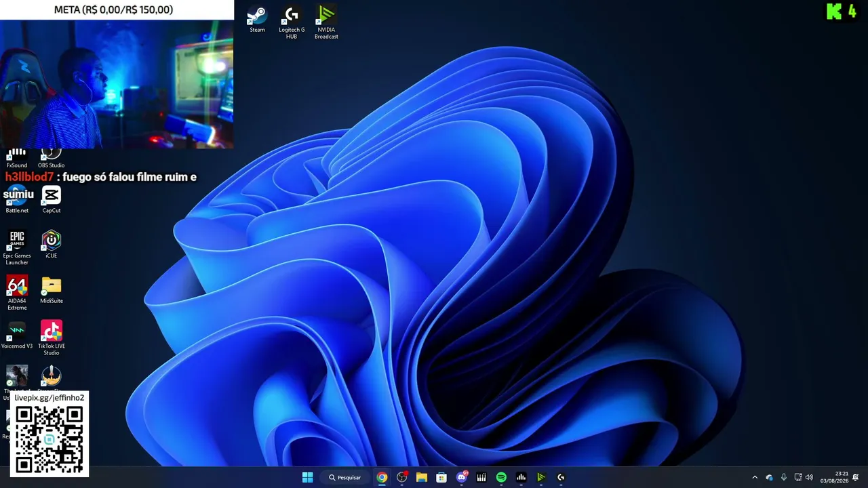The width and height of the screenshot is (868, 488).
Task: Click the volume speaker tray icon
Action: click(x=809, y=477)
